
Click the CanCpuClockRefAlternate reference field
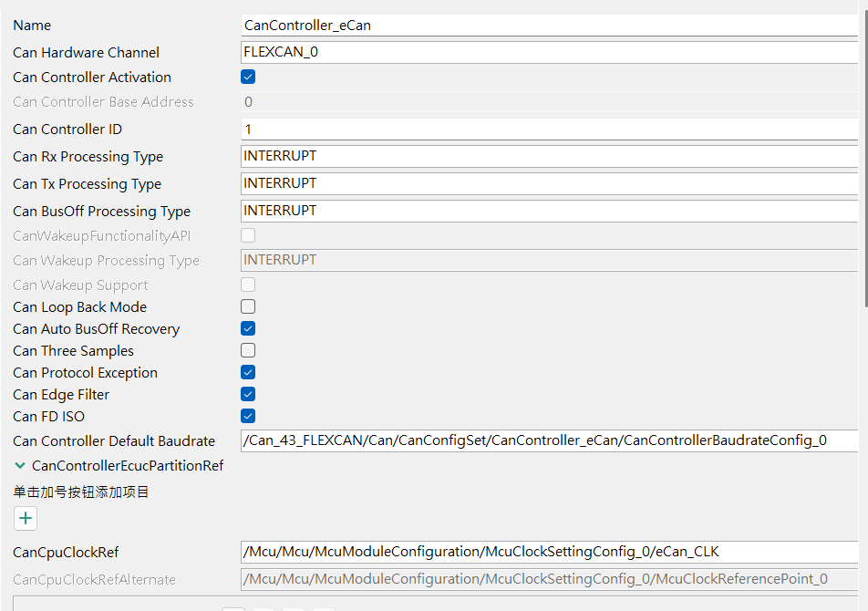point(549,579)
